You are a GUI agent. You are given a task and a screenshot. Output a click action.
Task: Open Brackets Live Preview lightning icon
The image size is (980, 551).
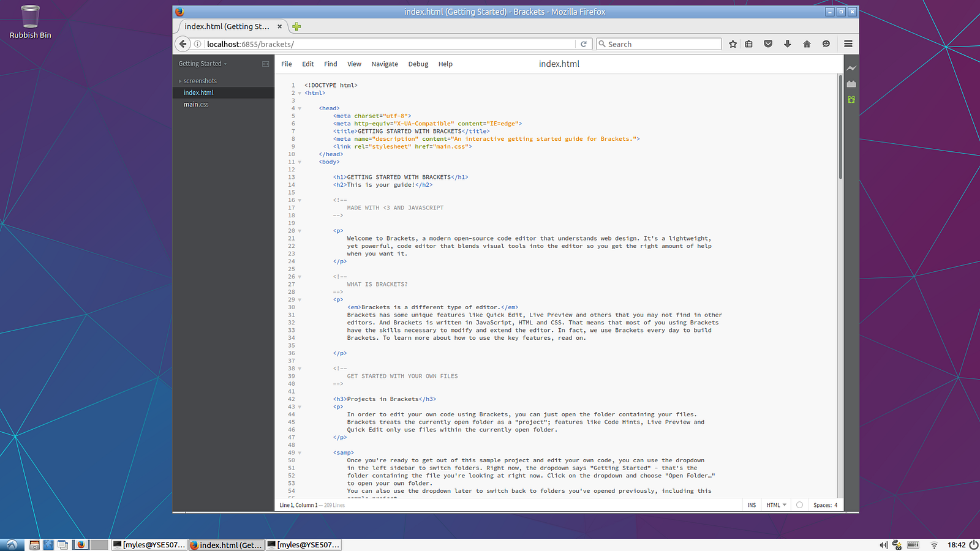pyautogui.click(x=851, y=68)
